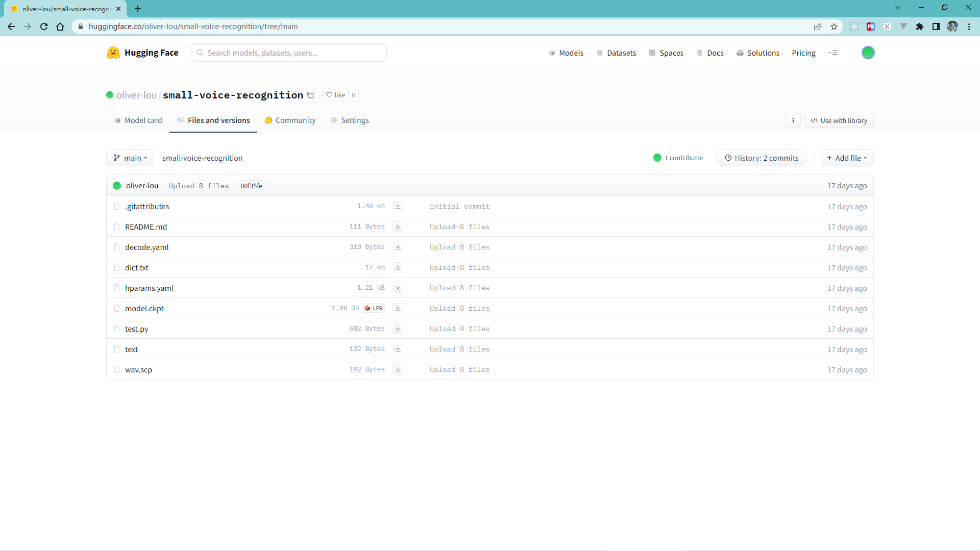Expand the main branch dropdown
The image size is (980, 551).
[x=130, y=158]
